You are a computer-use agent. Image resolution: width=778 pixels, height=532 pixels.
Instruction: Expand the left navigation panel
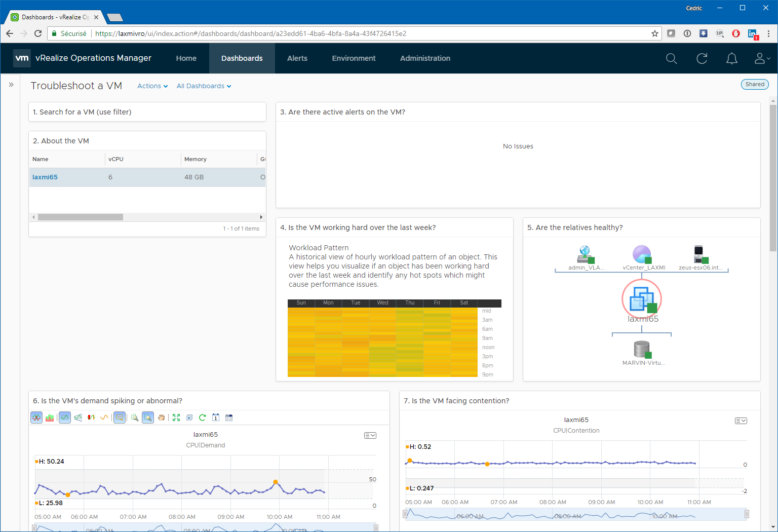11,85
